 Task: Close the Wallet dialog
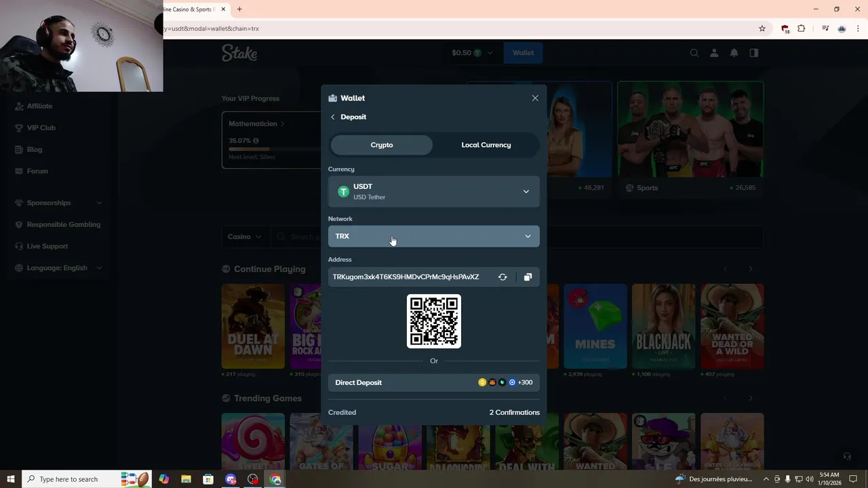(x=535, y=98)
